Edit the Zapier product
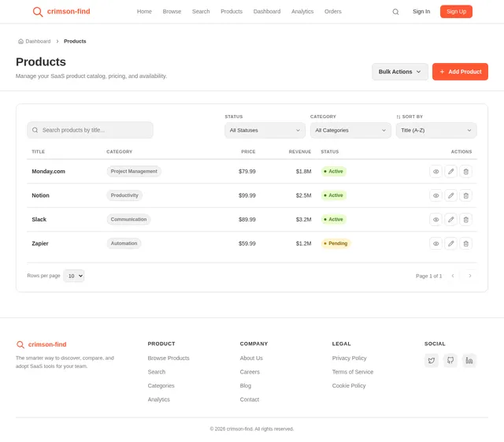This screenshot has width=504, height=442. click(x=450, y=243)
